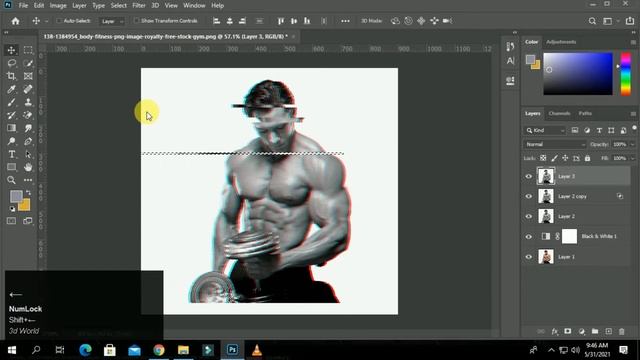
Task: Select the Hand tool
Action: tap(28, 167)
